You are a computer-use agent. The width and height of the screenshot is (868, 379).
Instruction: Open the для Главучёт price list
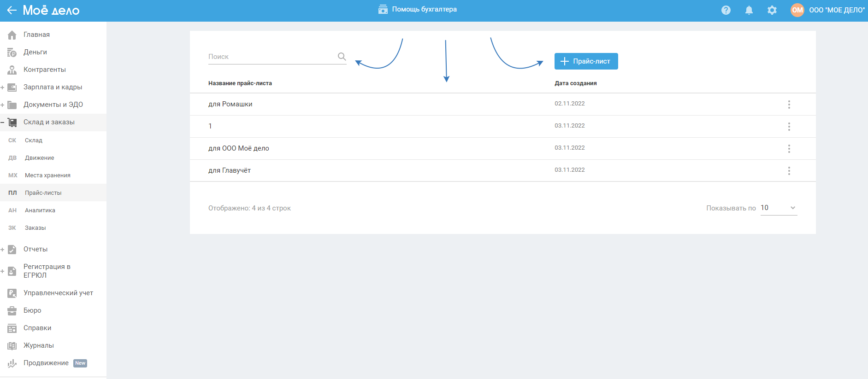(230, 170)
